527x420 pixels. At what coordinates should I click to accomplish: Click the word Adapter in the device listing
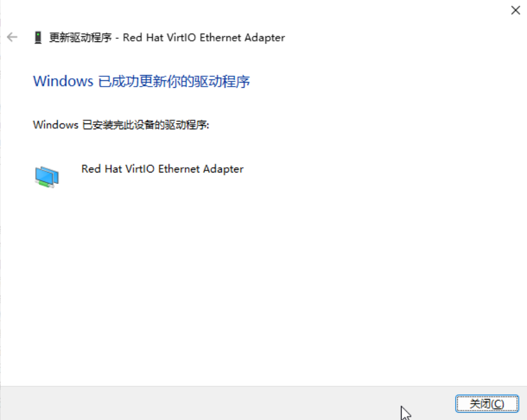point(223,169)
